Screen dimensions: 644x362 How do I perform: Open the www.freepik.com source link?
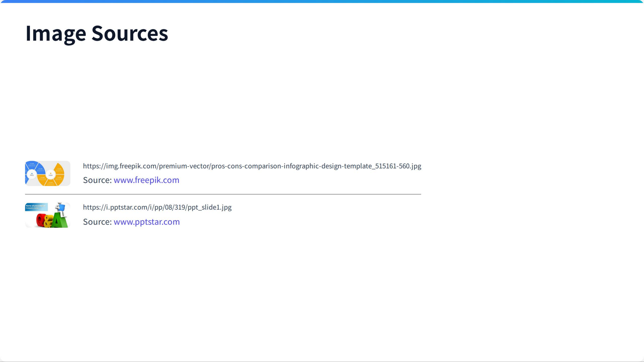pyautogui.click(x=146, y=180)
